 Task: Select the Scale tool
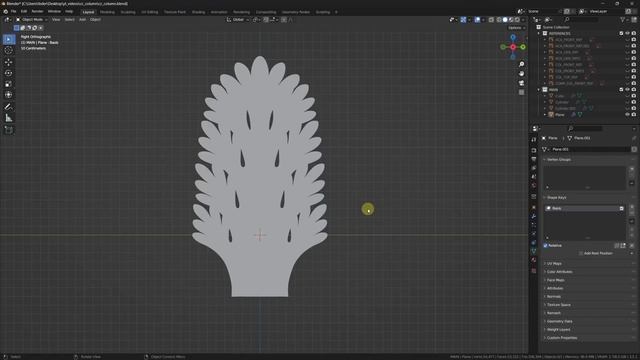click(9, 84)
